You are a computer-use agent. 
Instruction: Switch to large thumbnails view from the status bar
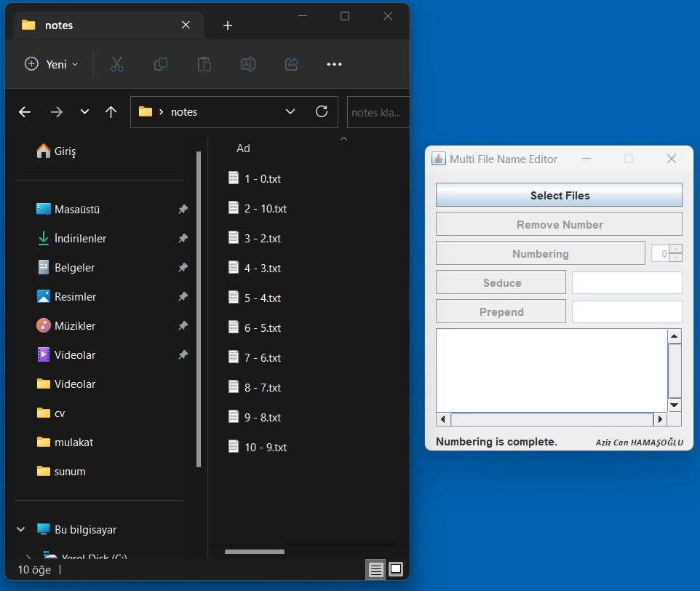point(395,570)
